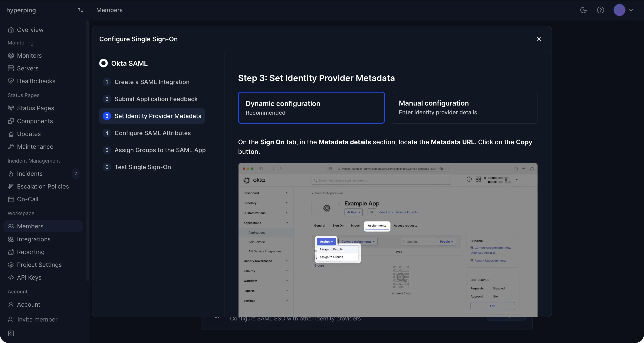Select step 3 Set Identity Provider Metadata
Screen dimensions: 644x343
click(x=152, y=116)
